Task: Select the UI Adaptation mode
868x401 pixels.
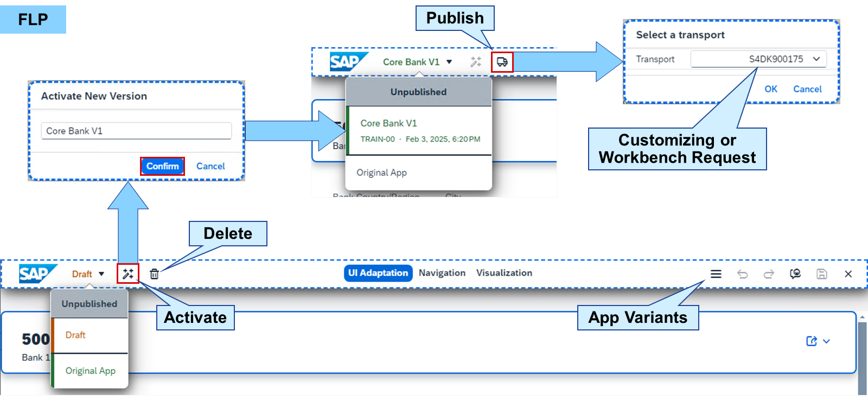Action: pyautogui.click(x=378, y=273)
